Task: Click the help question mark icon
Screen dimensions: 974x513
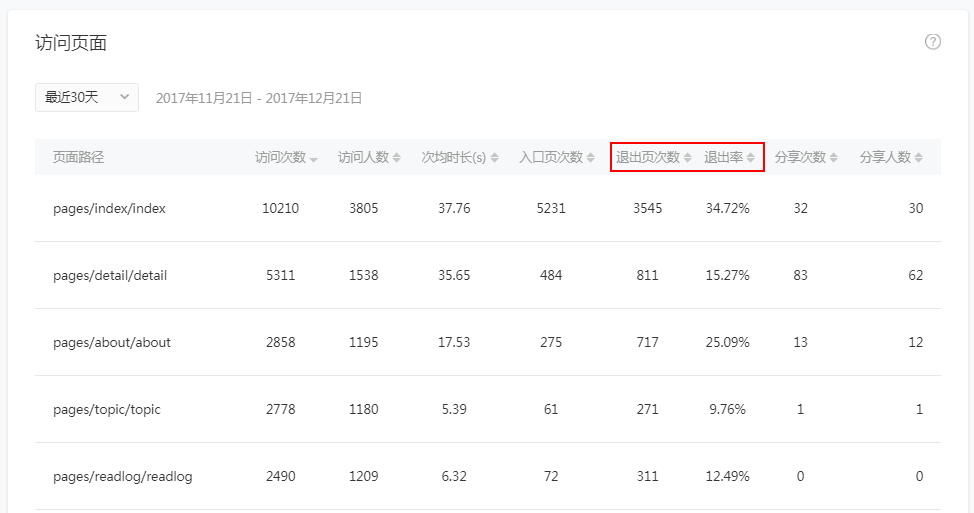Action: [x=933, y=42]
